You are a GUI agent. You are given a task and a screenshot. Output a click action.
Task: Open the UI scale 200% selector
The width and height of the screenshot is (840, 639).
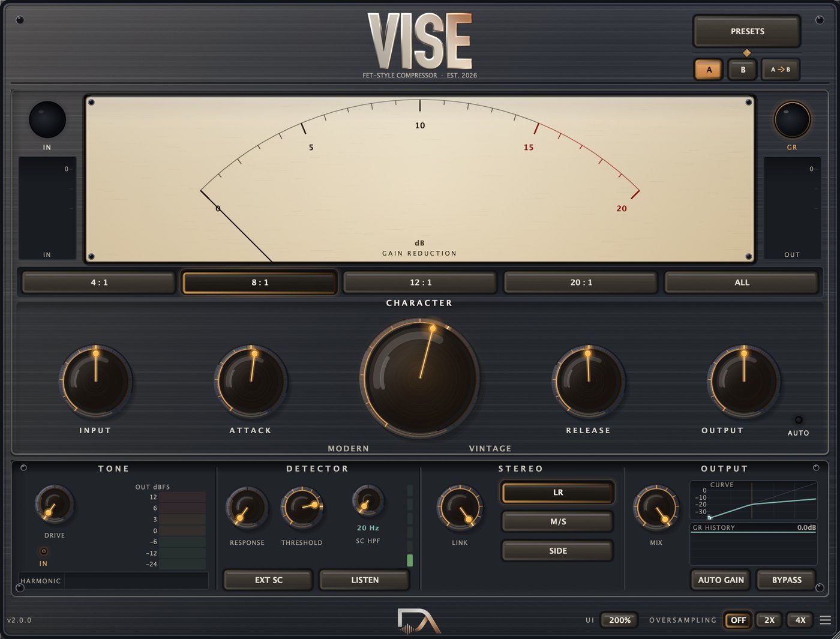tap(620, 620)
